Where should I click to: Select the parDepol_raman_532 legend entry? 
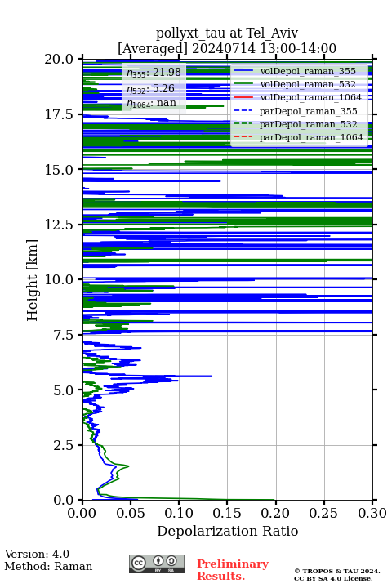point(296,124)
